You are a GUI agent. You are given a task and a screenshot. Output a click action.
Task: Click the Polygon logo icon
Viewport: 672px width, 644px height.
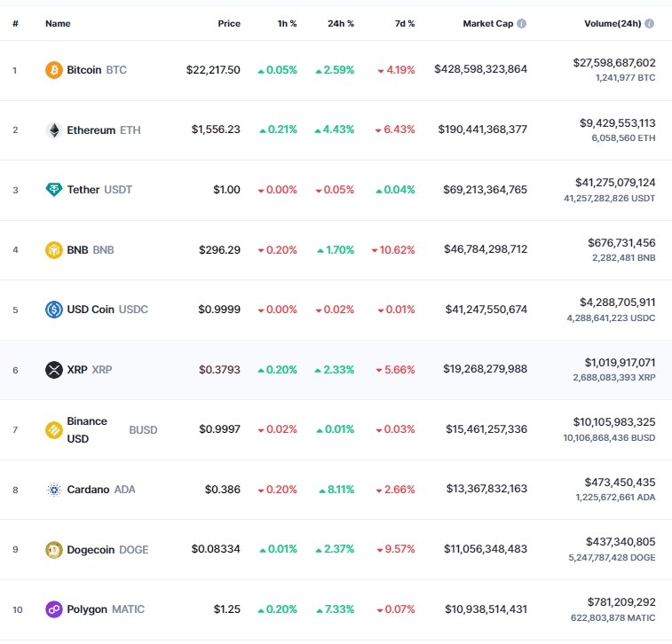(54, 609)
